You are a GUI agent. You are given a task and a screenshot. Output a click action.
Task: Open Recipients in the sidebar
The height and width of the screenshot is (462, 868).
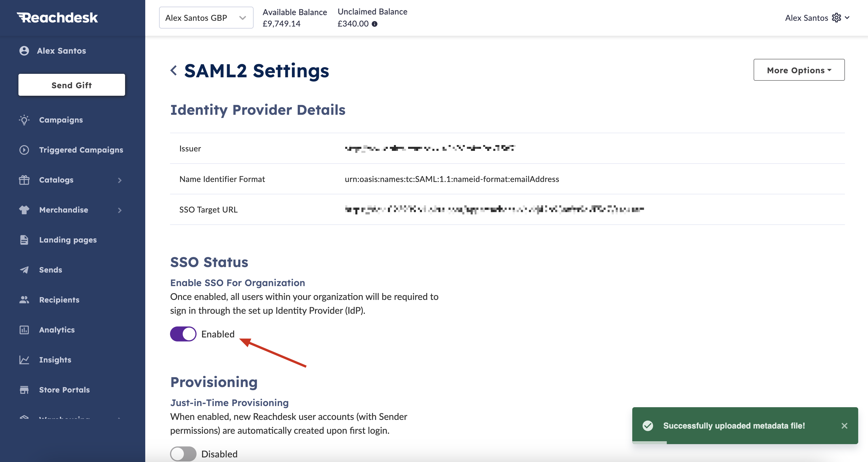pos(59,300)
